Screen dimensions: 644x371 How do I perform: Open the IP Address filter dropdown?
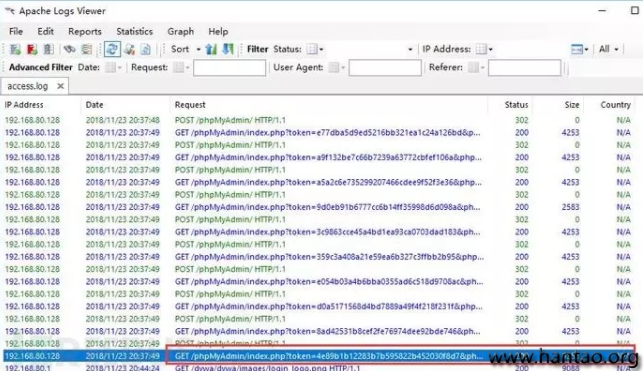coord(484,49)
